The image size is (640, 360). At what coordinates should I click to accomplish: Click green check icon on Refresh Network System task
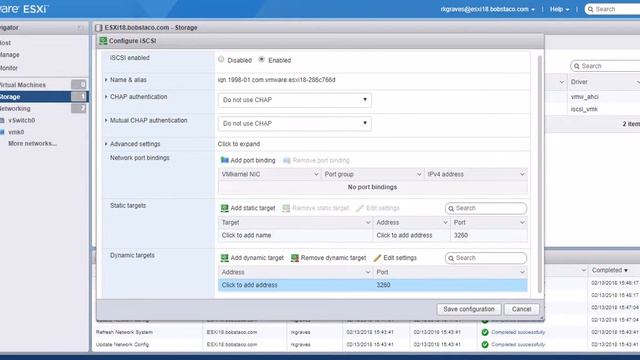[x=485, y=332]
